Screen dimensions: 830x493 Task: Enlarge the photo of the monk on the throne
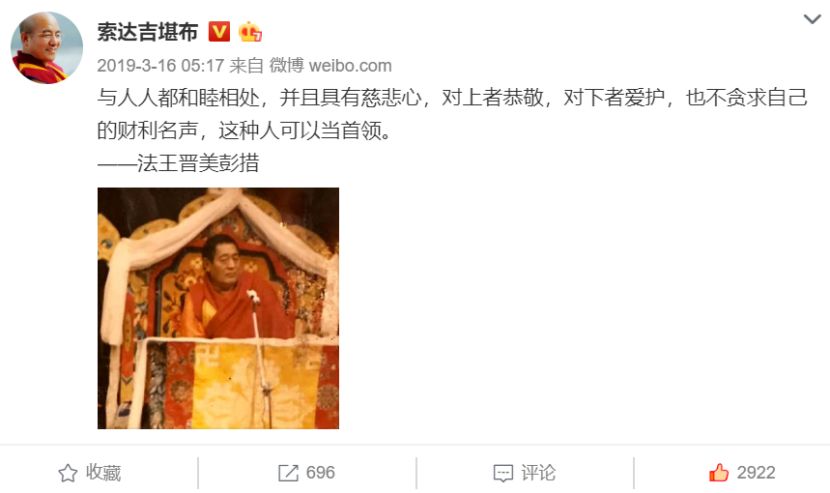[x=218, y=308]
